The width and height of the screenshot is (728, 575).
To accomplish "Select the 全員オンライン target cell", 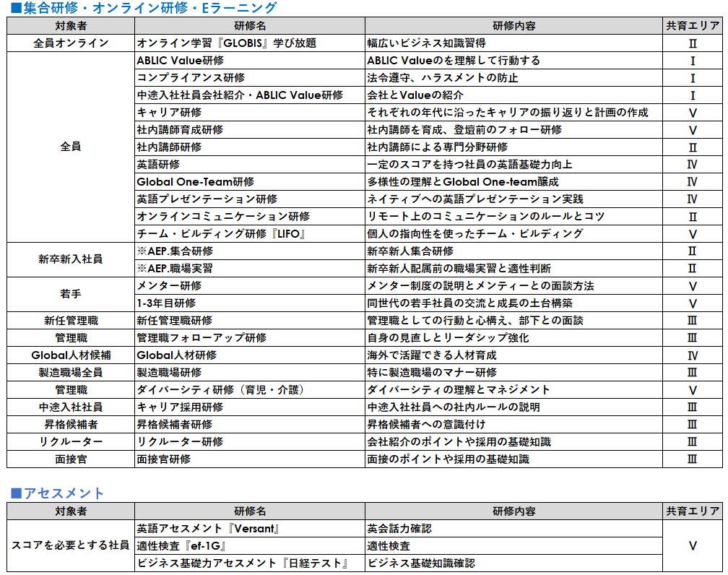I will coord(71,43).
